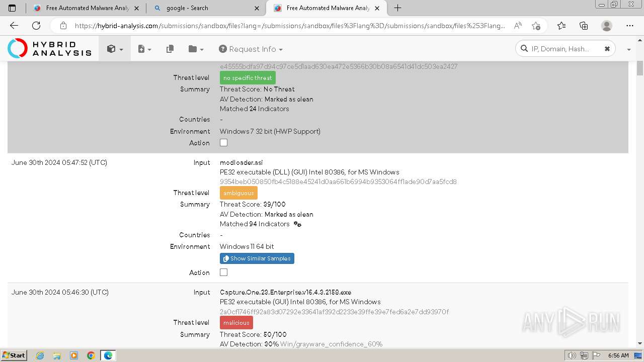Open the file upload dropdown menu

click(x=144, y=49)
